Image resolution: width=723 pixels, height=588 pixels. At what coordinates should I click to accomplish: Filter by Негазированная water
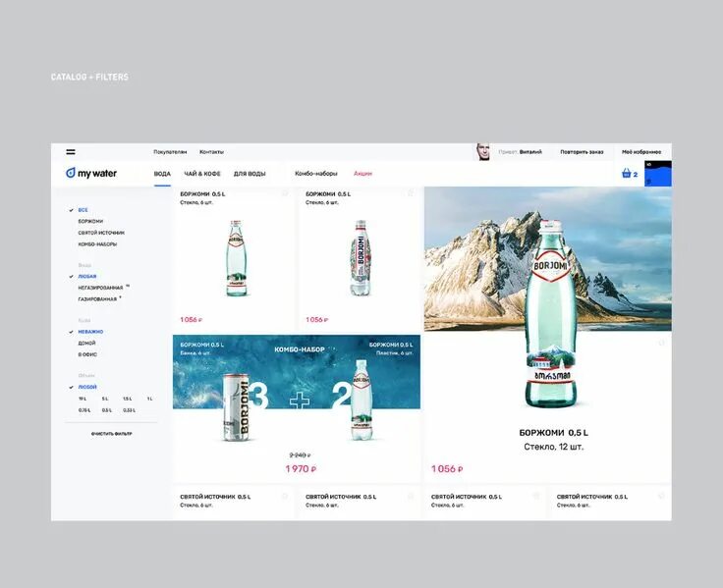point(100,288)
